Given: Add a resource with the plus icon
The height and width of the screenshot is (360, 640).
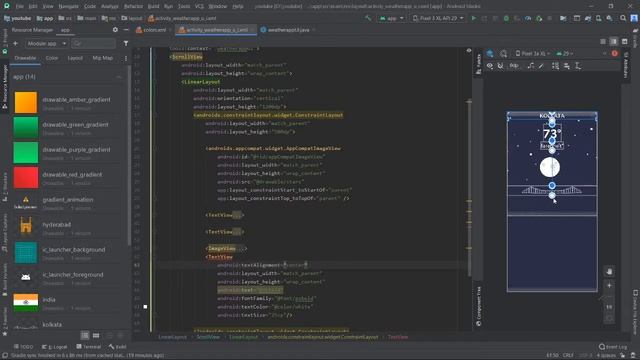Looking at the screenshot, I should [x=16, y=43].
